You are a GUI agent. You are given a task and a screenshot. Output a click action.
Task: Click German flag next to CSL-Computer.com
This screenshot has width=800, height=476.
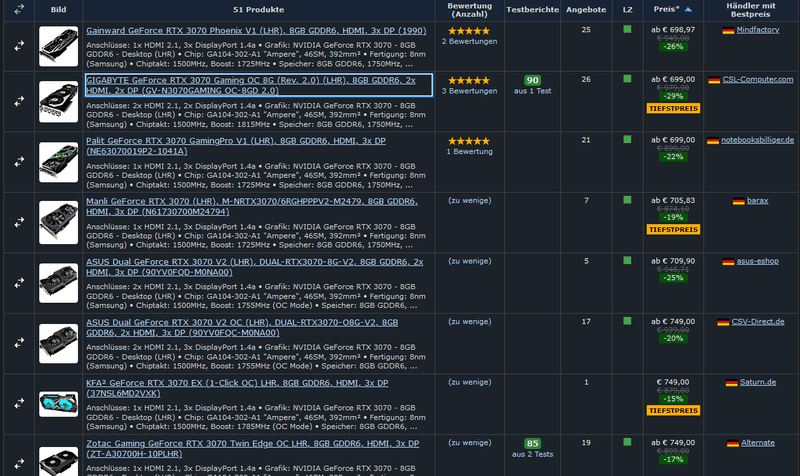(714, 80)
